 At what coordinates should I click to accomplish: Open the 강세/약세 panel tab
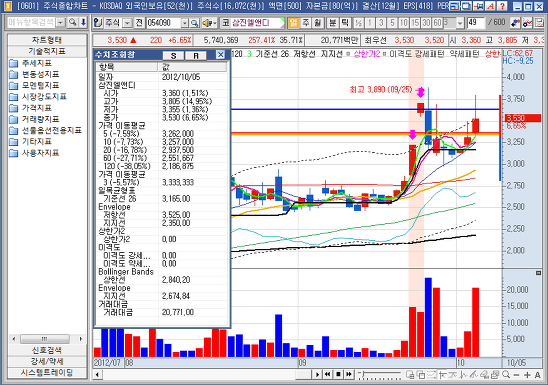click(x=47, y=361)
